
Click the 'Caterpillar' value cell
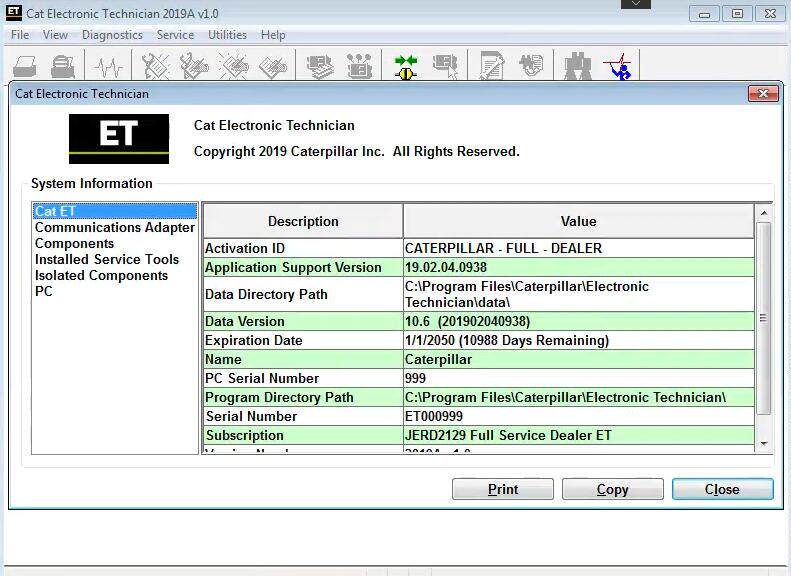[579, 359]
